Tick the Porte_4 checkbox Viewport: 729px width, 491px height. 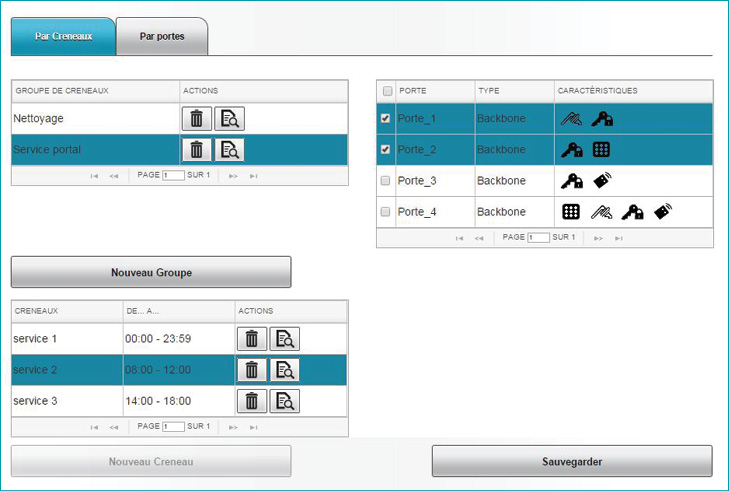(386, 212)
